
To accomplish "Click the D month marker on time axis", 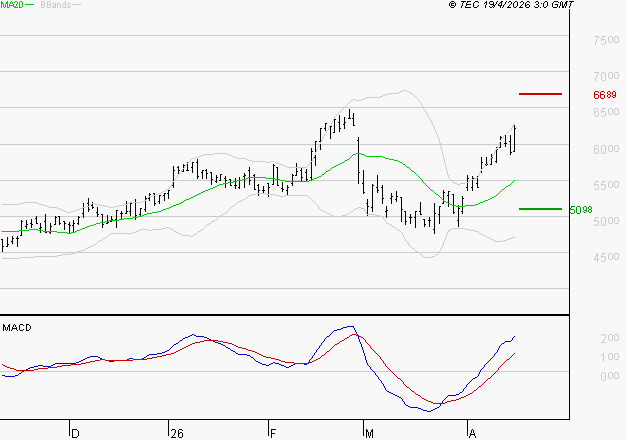I will [75, 433].
